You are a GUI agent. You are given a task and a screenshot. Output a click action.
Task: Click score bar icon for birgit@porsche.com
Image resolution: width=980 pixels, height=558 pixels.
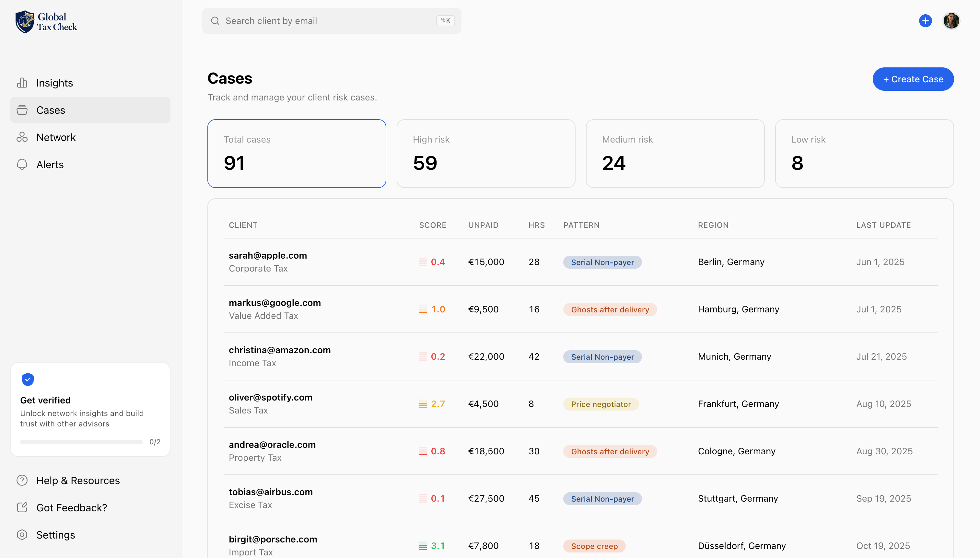pos(422,546)
